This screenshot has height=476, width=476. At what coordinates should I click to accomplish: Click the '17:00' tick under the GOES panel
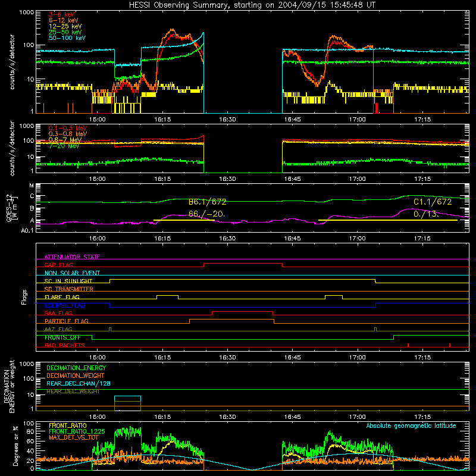pyautogui.click(x=358, y=239)
